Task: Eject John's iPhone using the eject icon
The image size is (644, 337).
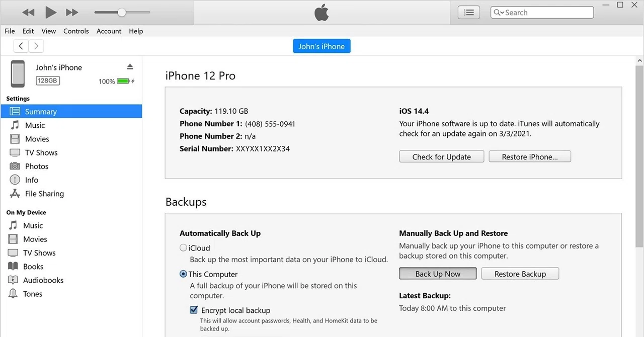Action: point(130,67)
